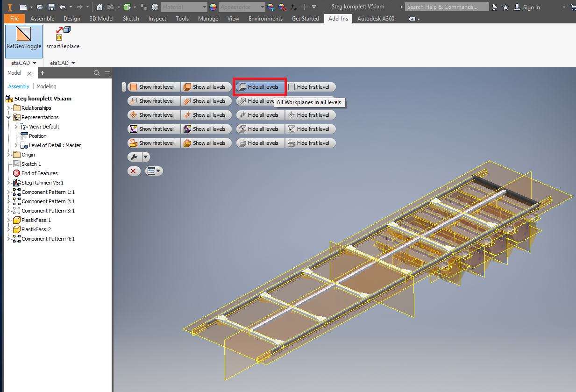Screen dimensions: 576x392
Task: Expand the etaCAD panel under smartReplace
Action: click(x=63, y=63)
